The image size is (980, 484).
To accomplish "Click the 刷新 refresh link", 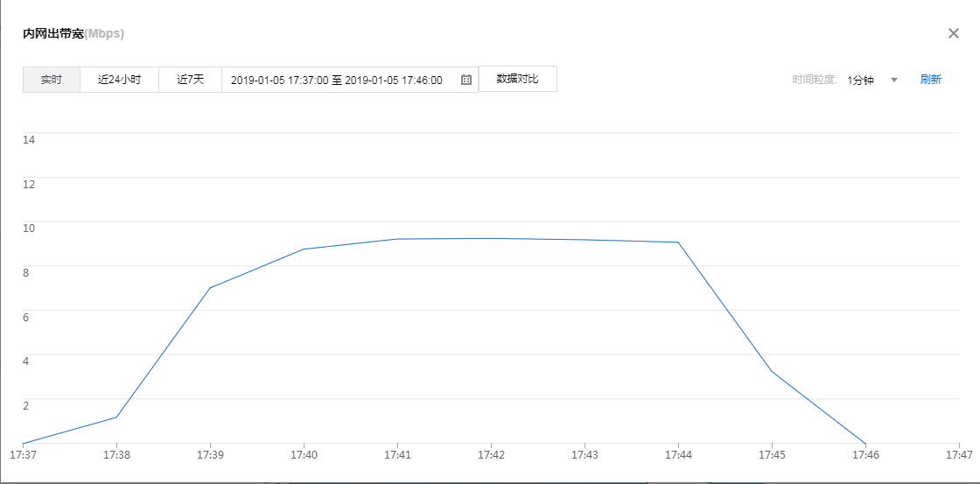I will [930, 80].
